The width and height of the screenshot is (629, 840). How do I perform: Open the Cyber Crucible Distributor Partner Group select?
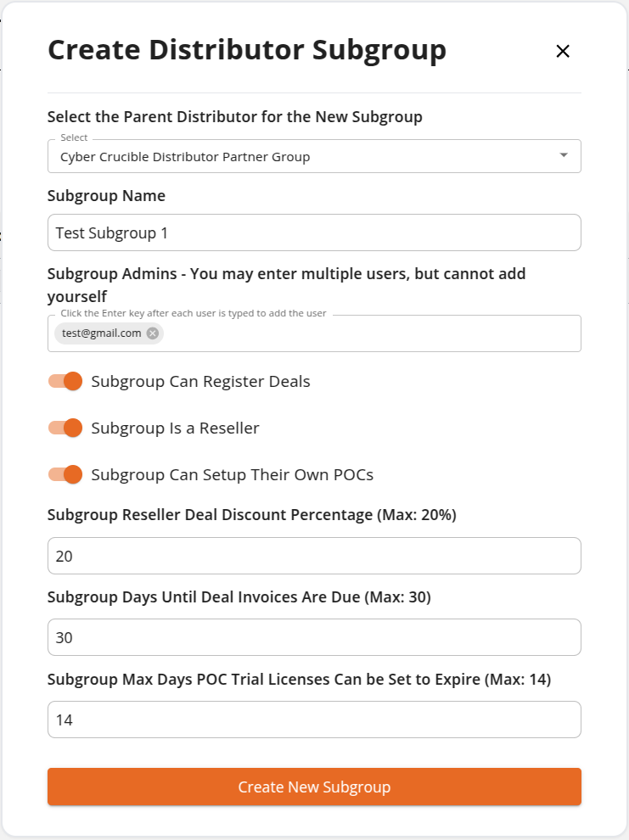point(314,156)
